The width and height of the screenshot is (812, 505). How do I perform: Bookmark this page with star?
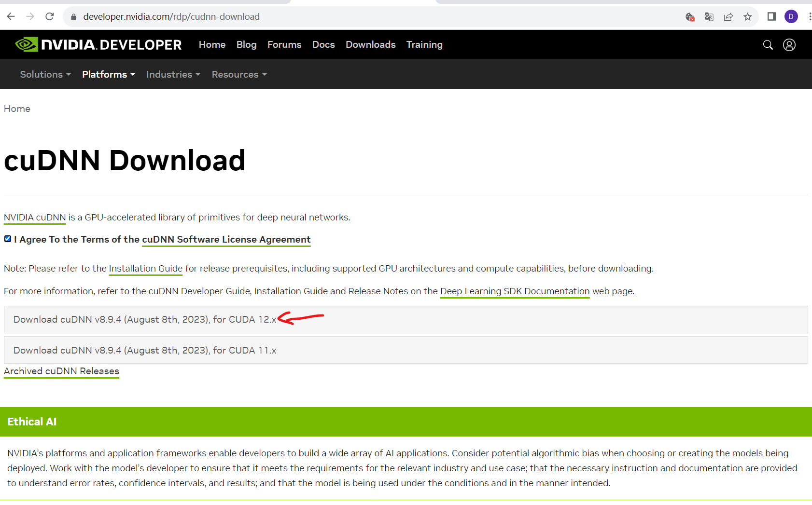[x=748, y=17]
